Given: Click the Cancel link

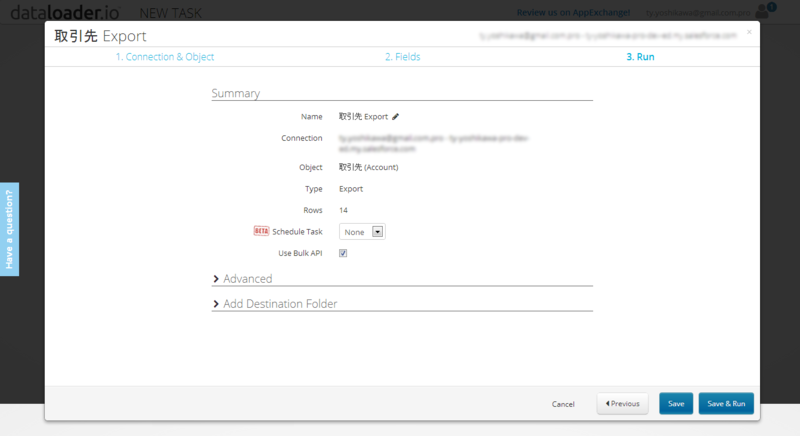Looking at the screenshot, I should pyautogui.click(x=563, y=404).
